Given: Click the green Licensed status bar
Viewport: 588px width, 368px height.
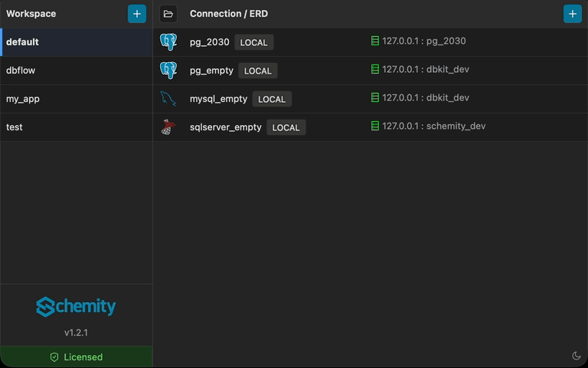Looking at the screenshot, I should click(x=77, y=356).
